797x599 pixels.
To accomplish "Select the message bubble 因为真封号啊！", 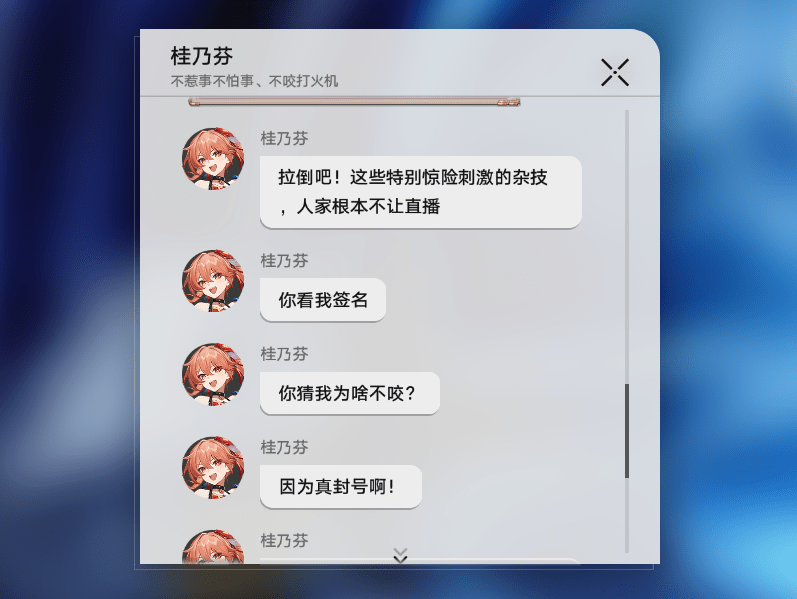I will (x=341, y=487).
